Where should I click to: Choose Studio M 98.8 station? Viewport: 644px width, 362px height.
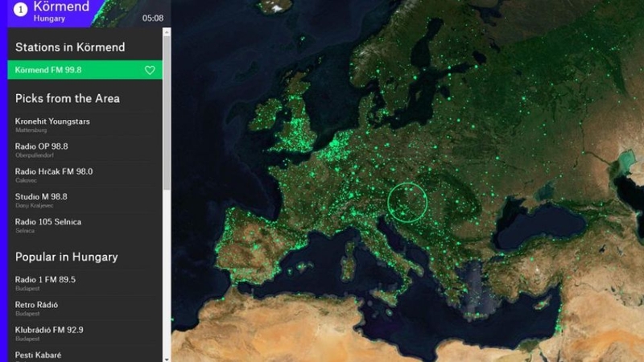[x=85, y=200]
